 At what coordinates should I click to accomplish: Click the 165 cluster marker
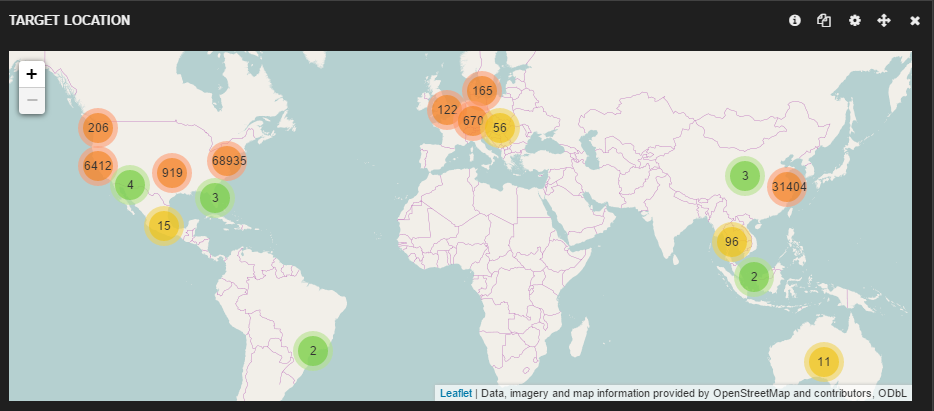click(483, 91)
